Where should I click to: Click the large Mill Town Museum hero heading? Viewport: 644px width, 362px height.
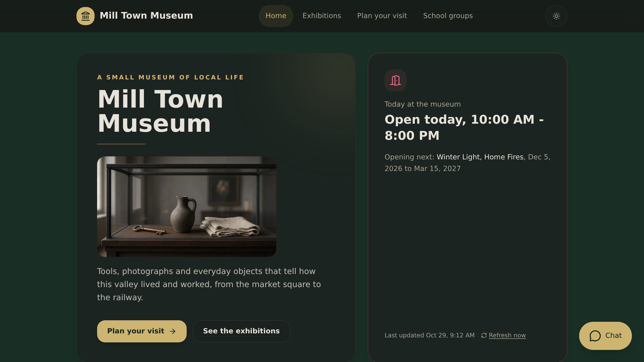pyautogui.click(x=160, y=111)
